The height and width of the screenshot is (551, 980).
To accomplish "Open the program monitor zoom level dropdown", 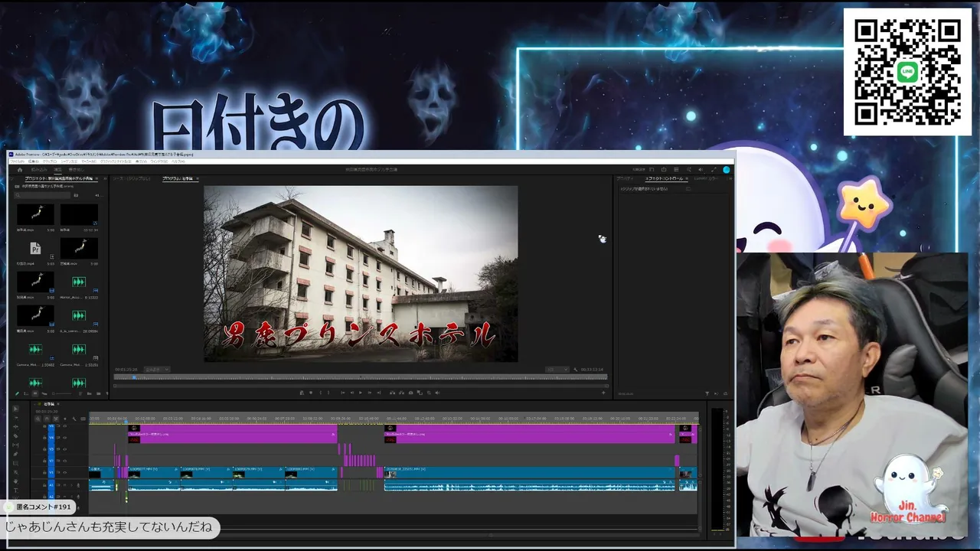I will pos(156,370).
